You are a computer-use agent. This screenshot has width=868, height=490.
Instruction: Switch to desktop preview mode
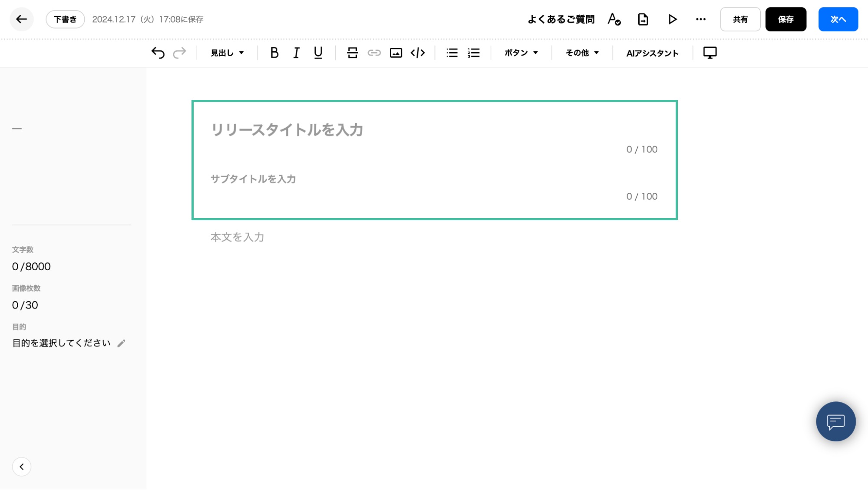click(x=710, y=53)
